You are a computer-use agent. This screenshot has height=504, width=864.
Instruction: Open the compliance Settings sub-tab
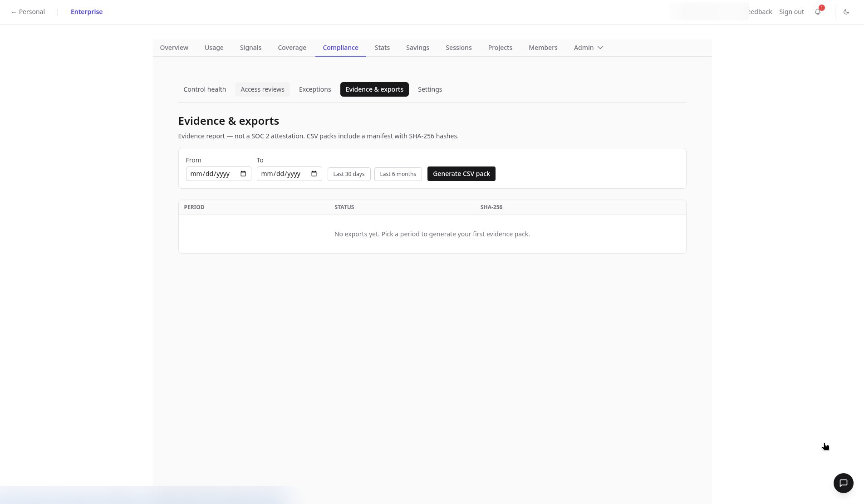430,89
